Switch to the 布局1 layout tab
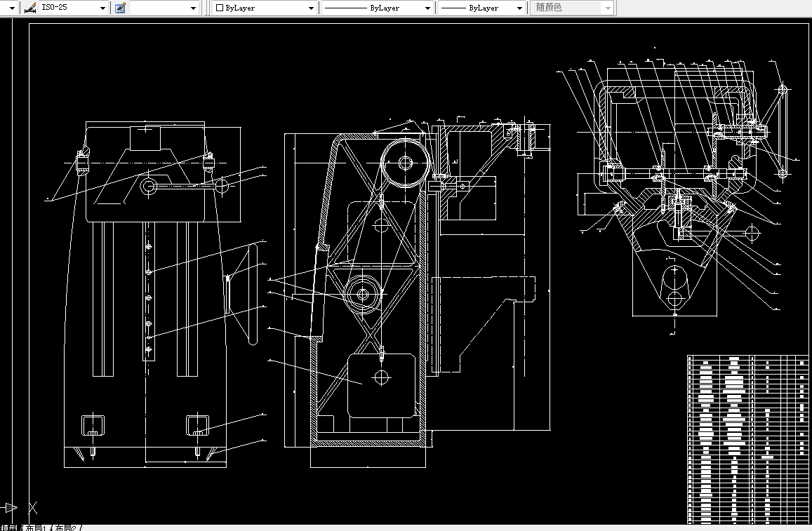The width and height of the screenshot is (812, 531). pyautogui.click(x=36, y=528)
